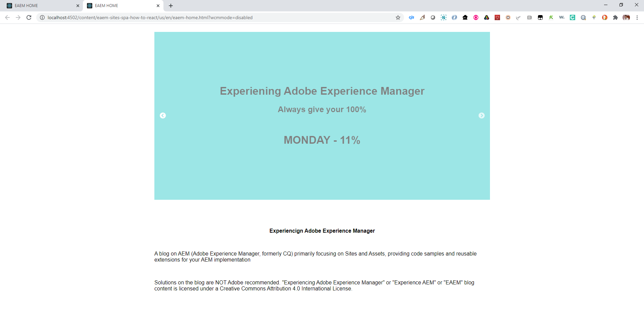
Task: Open a new browser tab
Action: tap(171, 6)
